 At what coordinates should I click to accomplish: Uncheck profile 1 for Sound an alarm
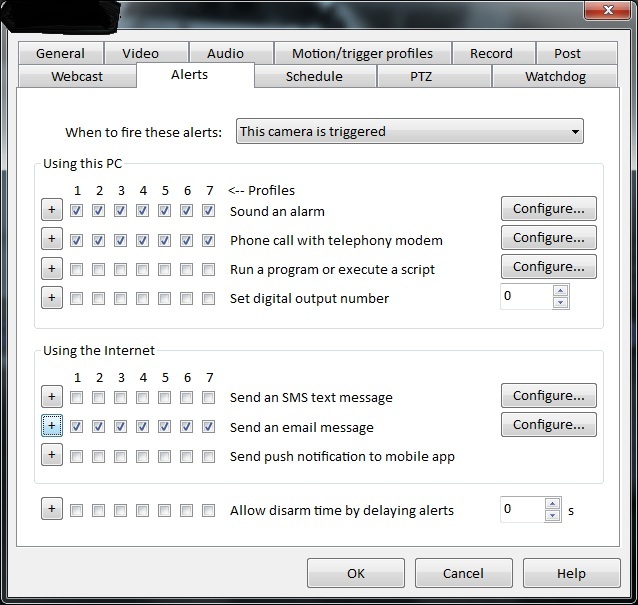pyautogui.click(x=77, y=211)
